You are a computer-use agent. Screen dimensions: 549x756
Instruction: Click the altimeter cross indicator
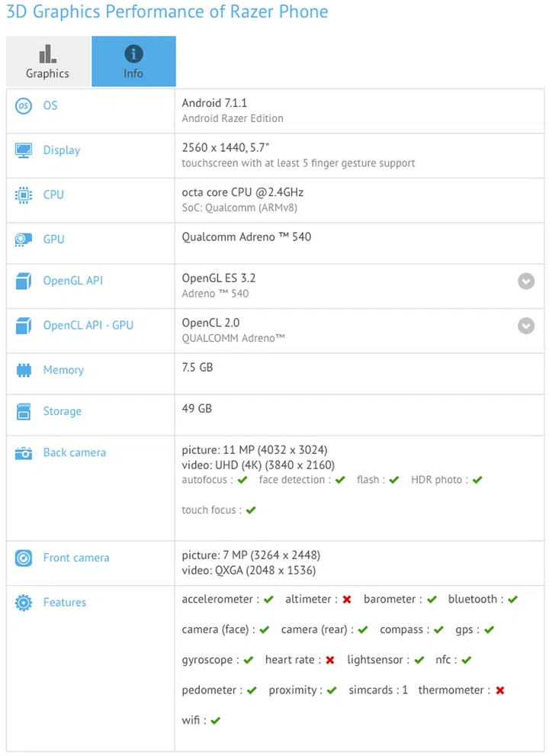pyautogui.click(x=347, y=600)
